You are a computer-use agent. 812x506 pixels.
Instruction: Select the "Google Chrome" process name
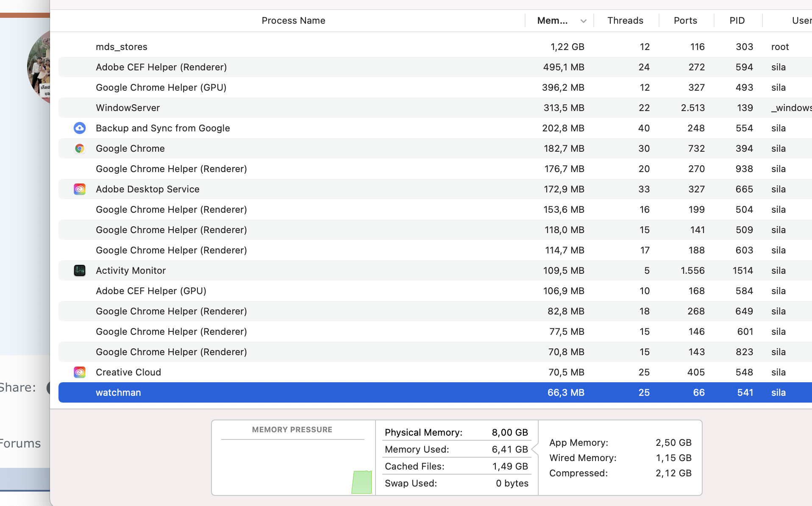click(130, 148)
